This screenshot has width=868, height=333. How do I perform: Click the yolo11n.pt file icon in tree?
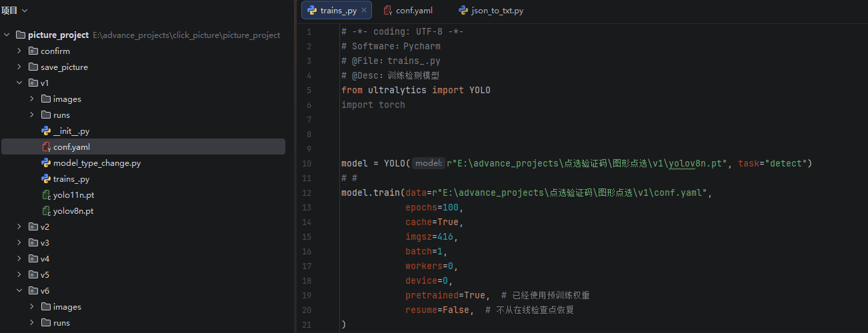click(46, 195)
